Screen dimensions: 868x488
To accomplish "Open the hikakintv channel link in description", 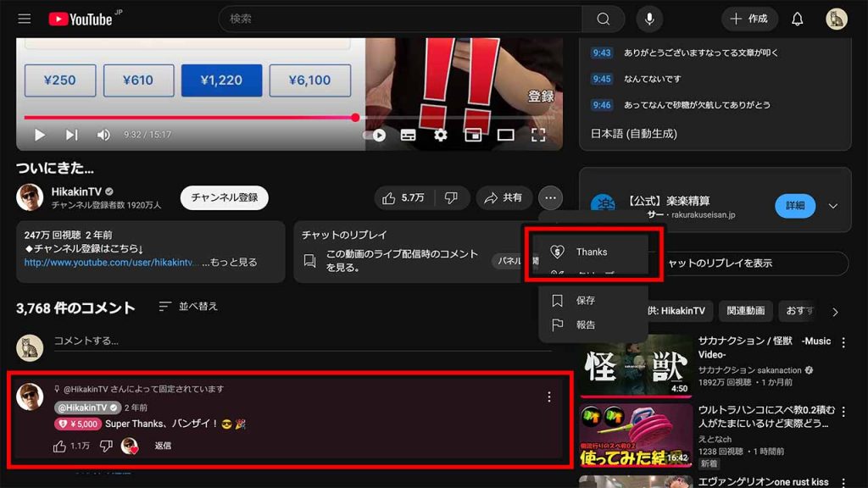I will click(109, 263).
